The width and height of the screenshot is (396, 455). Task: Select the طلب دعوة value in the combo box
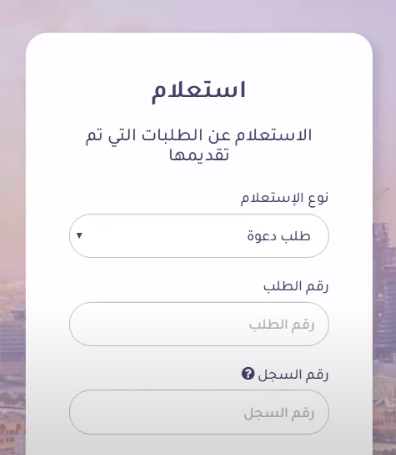click(279, 236)
